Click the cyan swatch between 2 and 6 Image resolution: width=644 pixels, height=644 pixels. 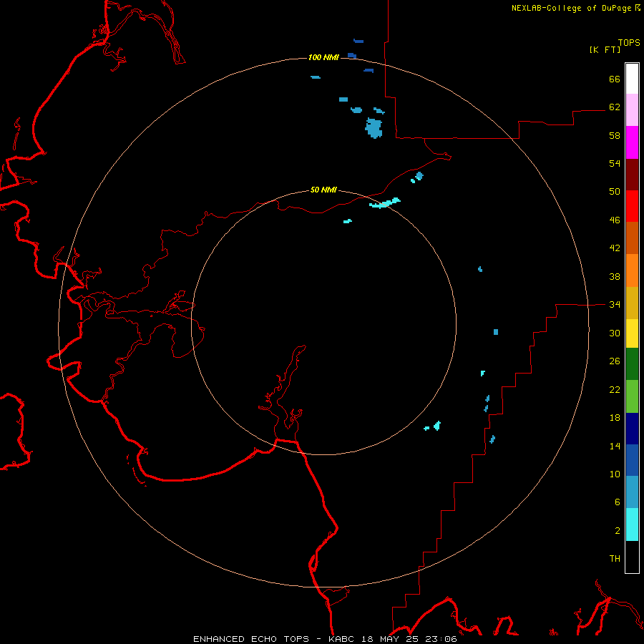click(x=632, y=525)
